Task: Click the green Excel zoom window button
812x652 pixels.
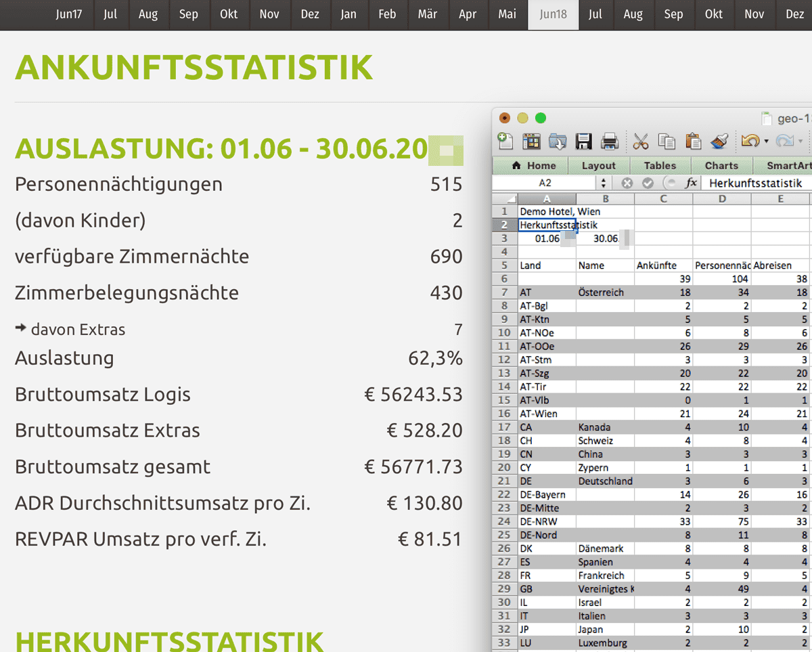Action: pos(540,118)
